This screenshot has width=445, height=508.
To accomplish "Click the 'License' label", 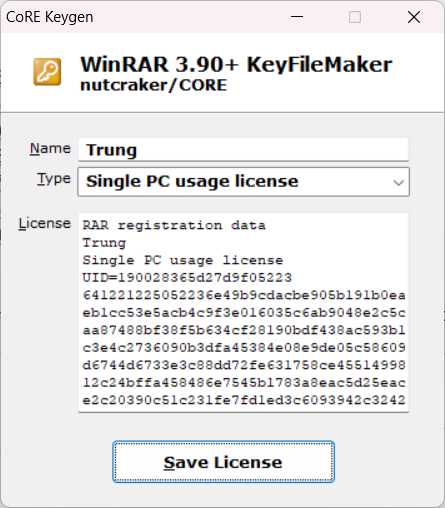I will pyautogui.click(x=45, y=224).
